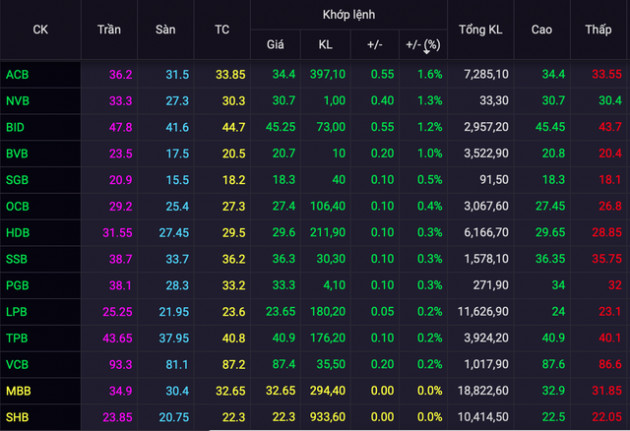Select SSB matched price 36.3
Screen dimensions: 630x431
284,259
